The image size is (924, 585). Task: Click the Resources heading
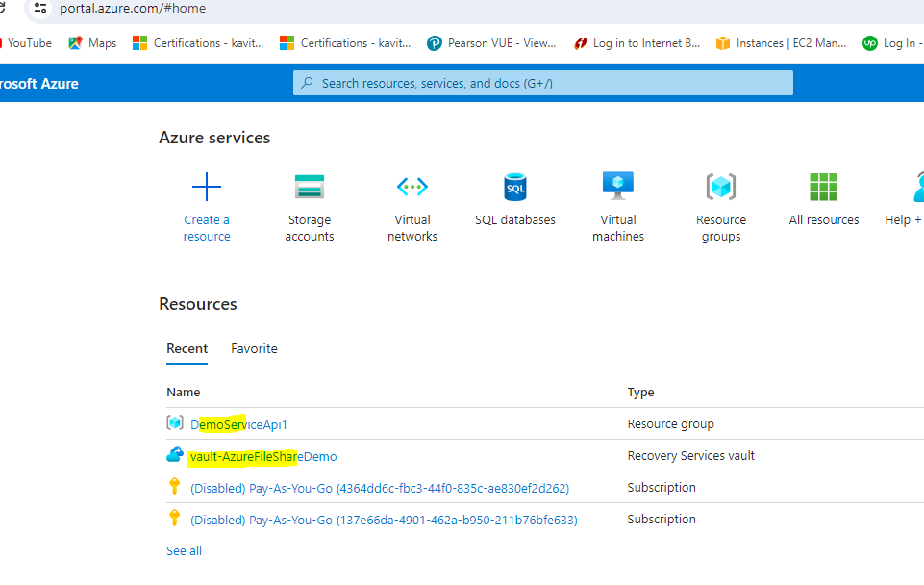click(198, 304)
